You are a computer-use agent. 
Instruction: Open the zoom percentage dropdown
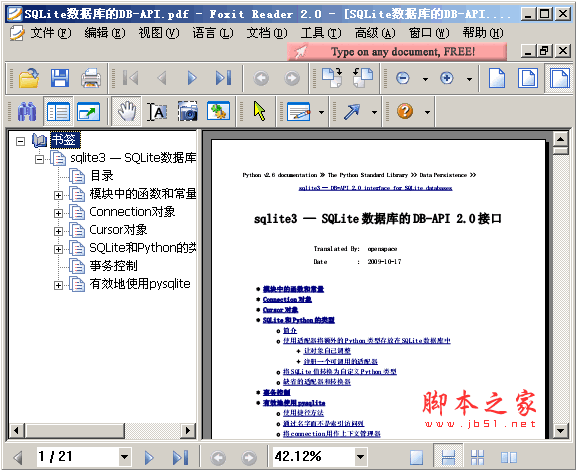pos(360,457)
